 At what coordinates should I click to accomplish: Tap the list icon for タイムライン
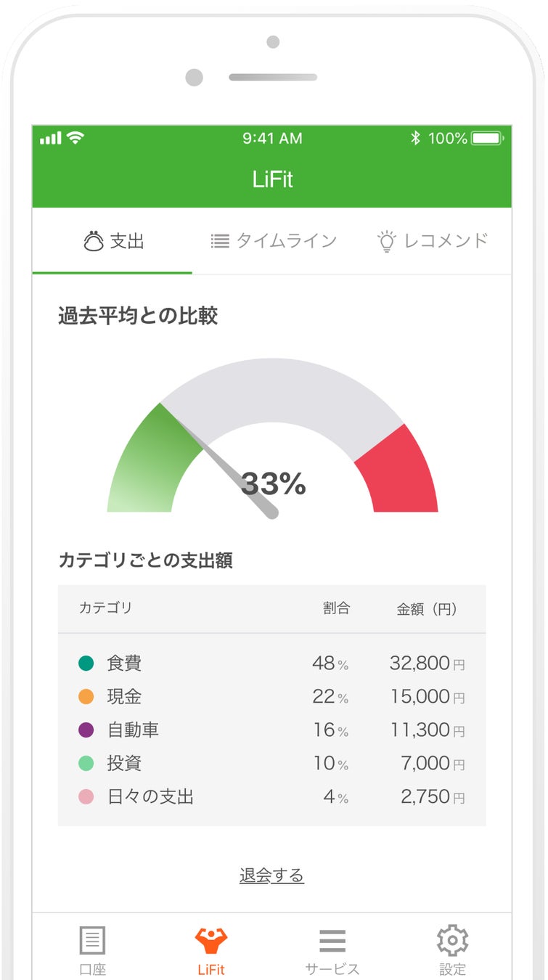pyautogui.click(x=220, y=241)
